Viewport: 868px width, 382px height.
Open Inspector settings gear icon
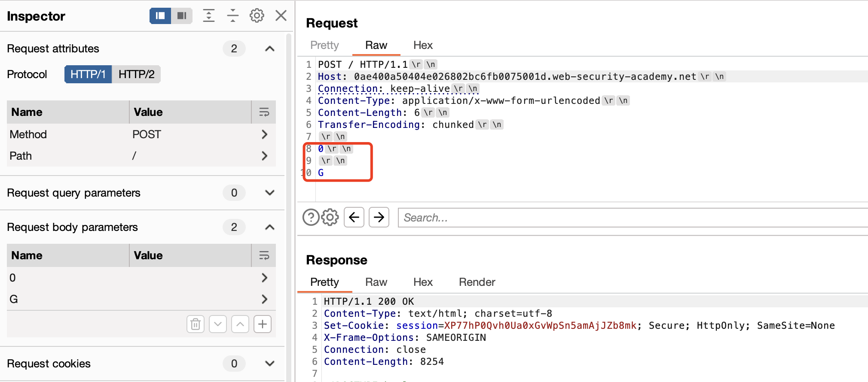pos(257,16)
